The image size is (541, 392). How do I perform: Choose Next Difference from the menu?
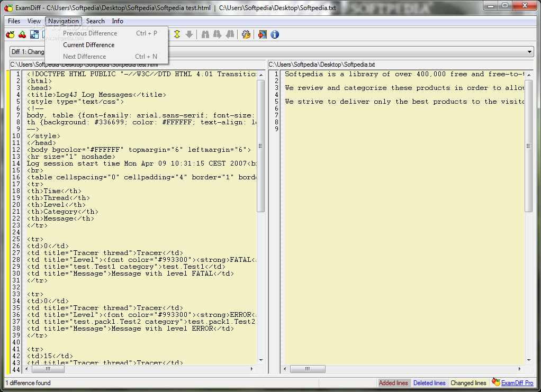(x=106, y=56)
